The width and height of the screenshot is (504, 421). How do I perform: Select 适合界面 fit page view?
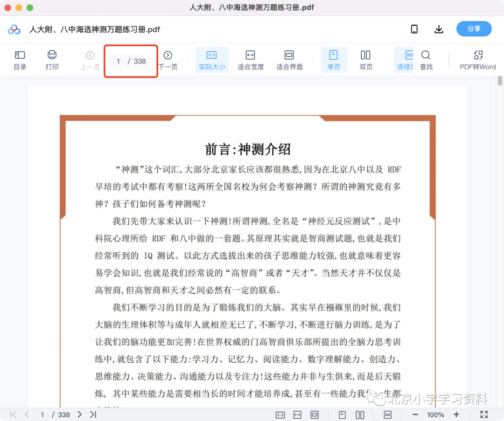(289, 60)
